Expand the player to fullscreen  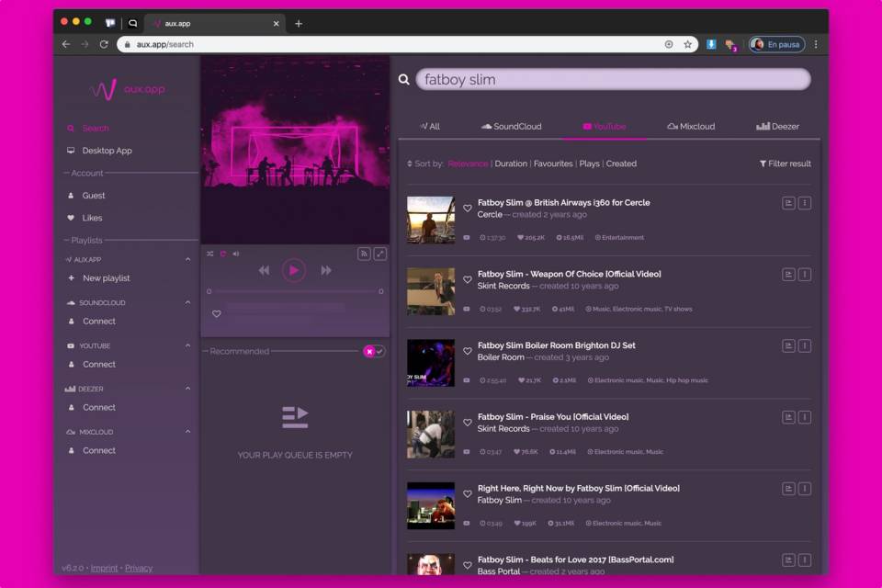tap(380, 254)
